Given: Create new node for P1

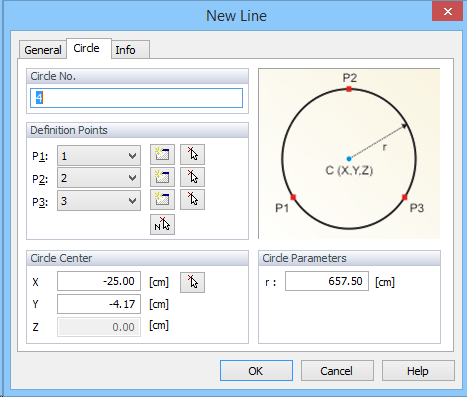Looking at the screenshot, I should pyautogui.click(x=162, y=155).
